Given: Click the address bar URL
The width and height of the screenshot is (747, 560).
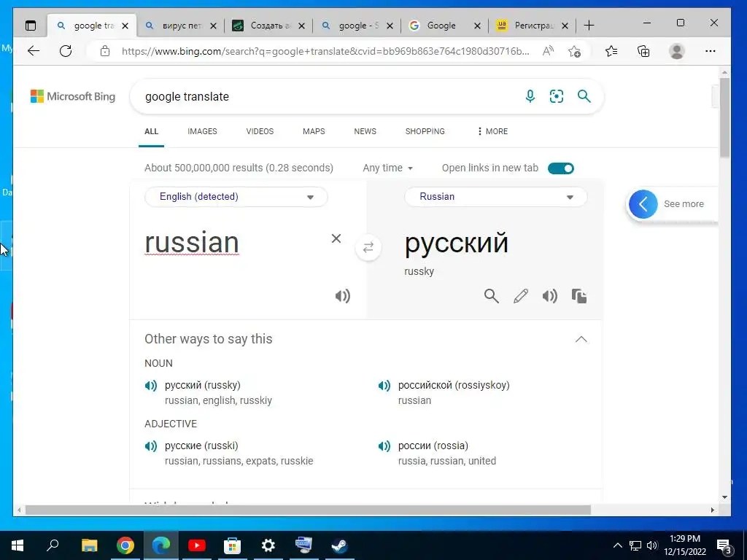Looking at the screenshot, I should (325, 51).
